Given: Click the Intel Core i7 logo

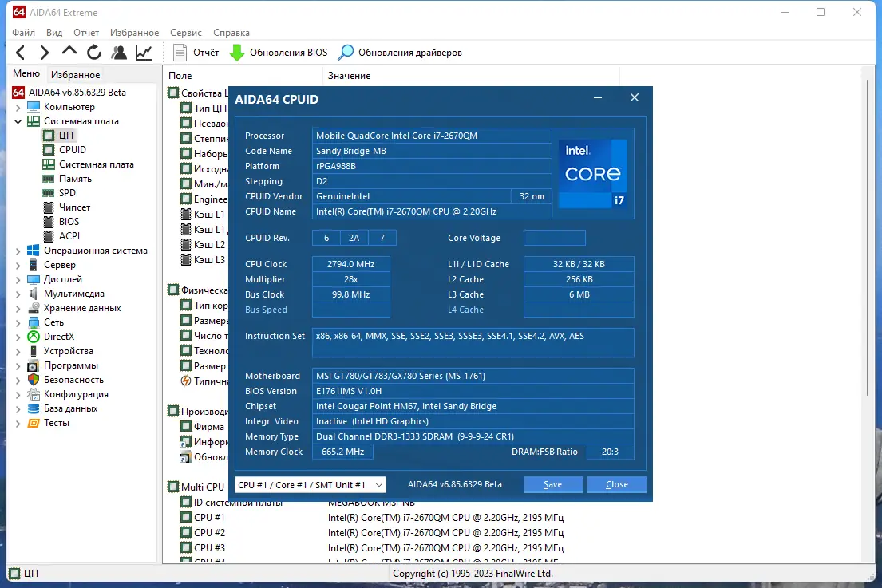Looking at the screenshot, I should click(593, 173).
